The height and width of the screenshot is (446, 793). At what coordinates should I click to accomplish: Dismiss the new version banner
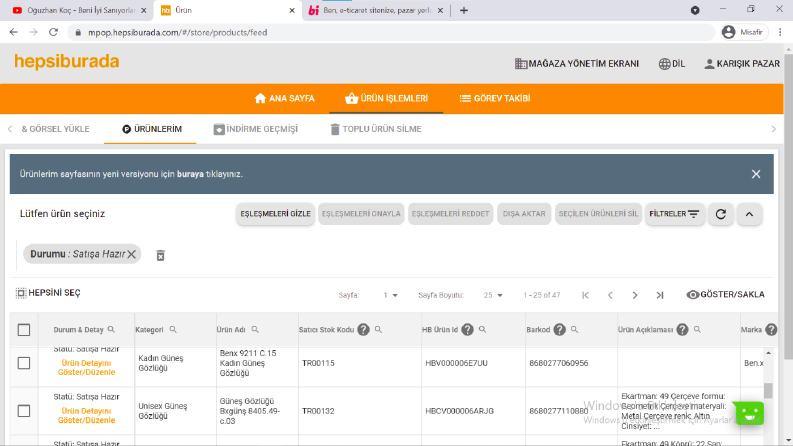[756, 174]
